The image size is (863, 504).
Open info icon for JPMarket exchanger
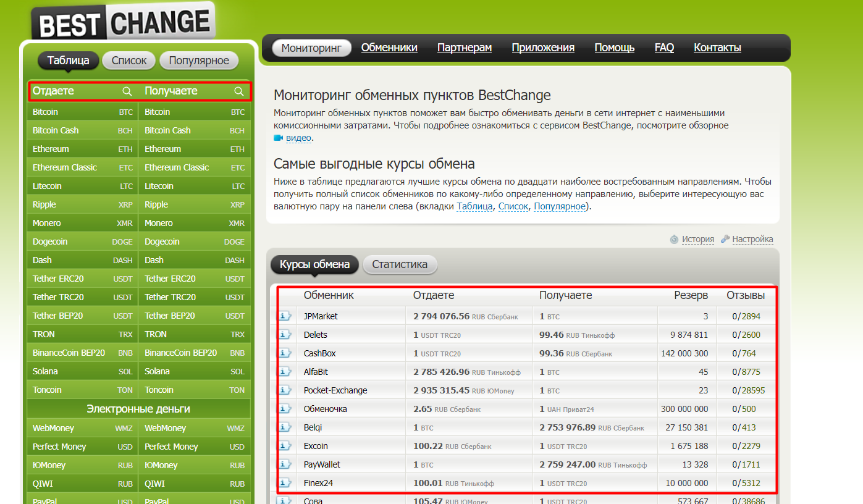coord(285,316)
